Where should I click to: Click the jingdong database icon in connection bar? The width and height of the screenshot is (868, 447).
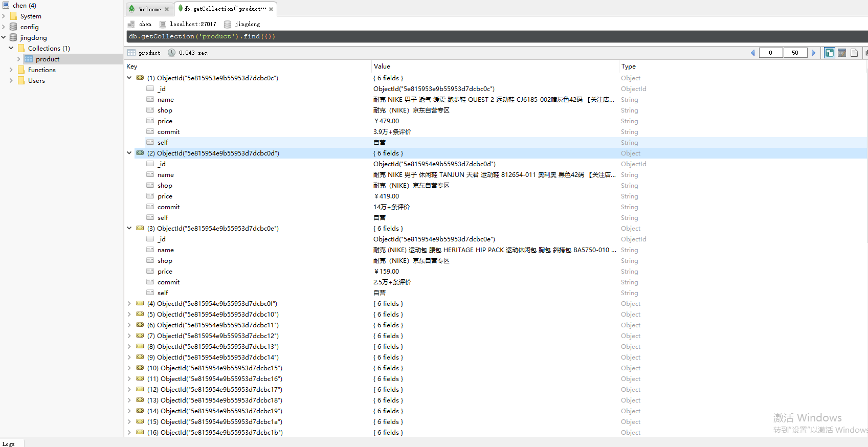[x=228, y=24]
